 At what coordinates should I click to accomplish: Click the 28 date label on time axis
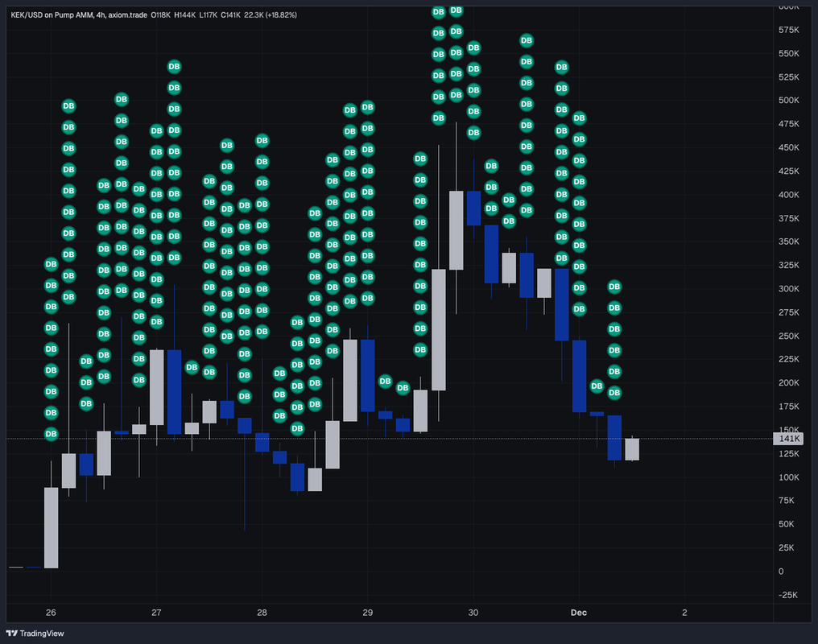[x=262, y=613]
